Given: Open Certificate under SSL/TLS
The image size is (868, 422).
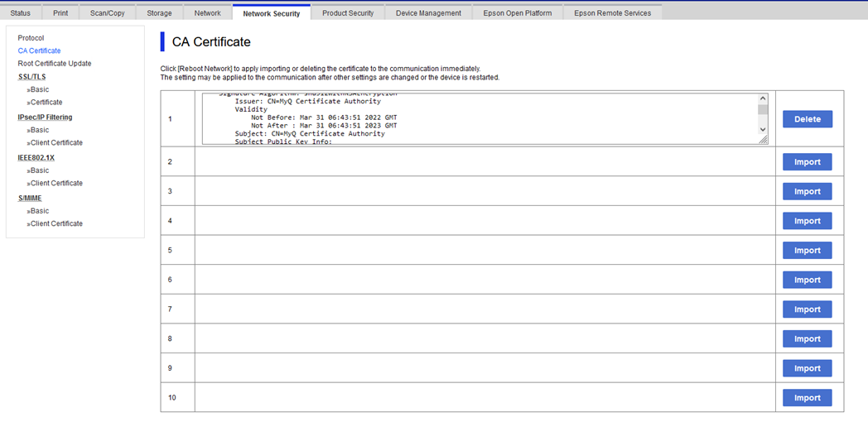Looking at the screenshot, I should (x=46, y=103).
